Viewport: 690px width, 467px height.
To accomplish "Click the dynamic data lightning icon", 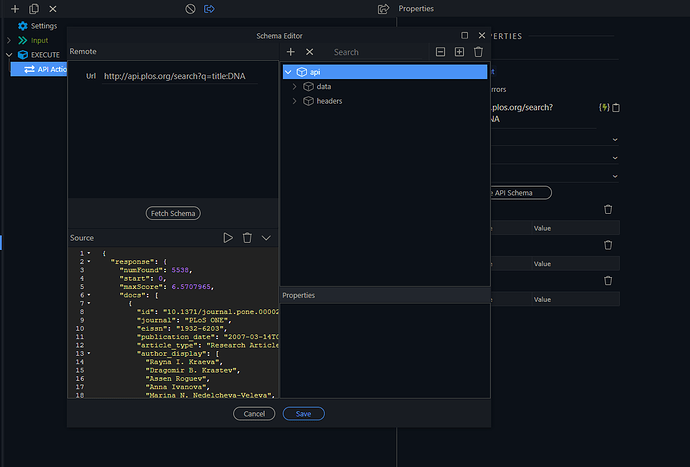I will (604, 107).
